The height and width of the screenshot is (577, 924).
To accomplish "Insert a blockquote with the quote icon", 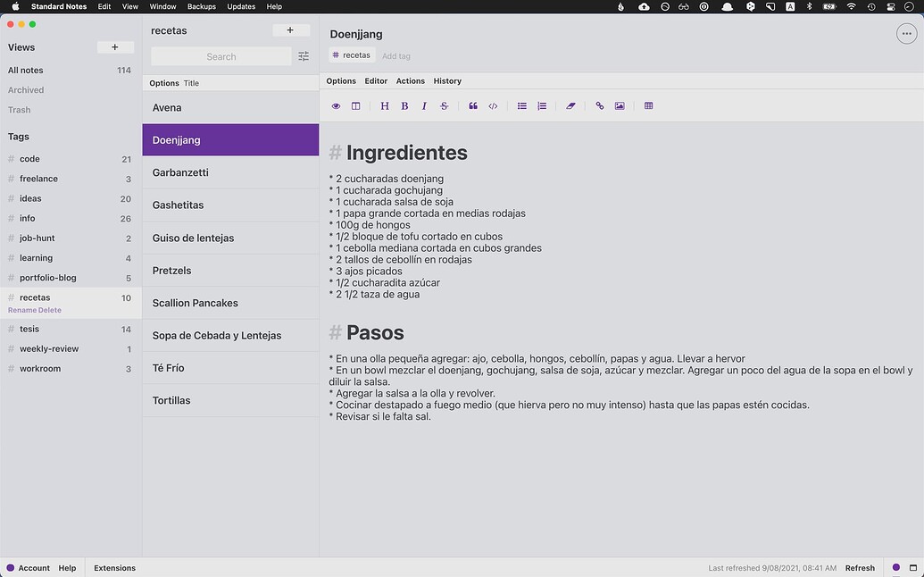I will (x=473, y=106).
